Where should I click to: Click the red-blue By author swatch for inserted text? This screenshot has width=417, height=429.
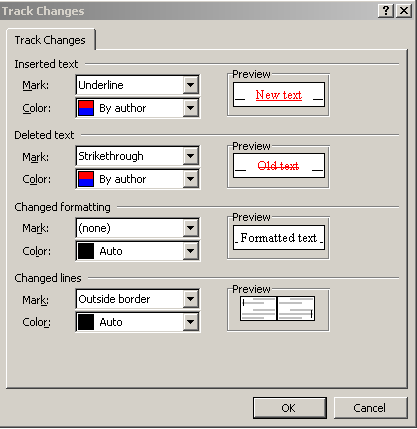(86, 108)
